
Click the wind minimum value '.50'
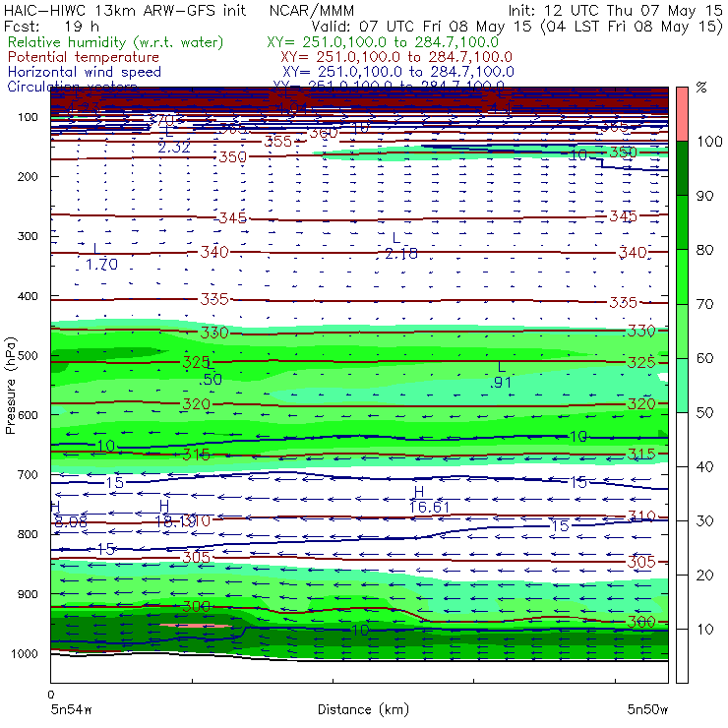tap(211, 380)
